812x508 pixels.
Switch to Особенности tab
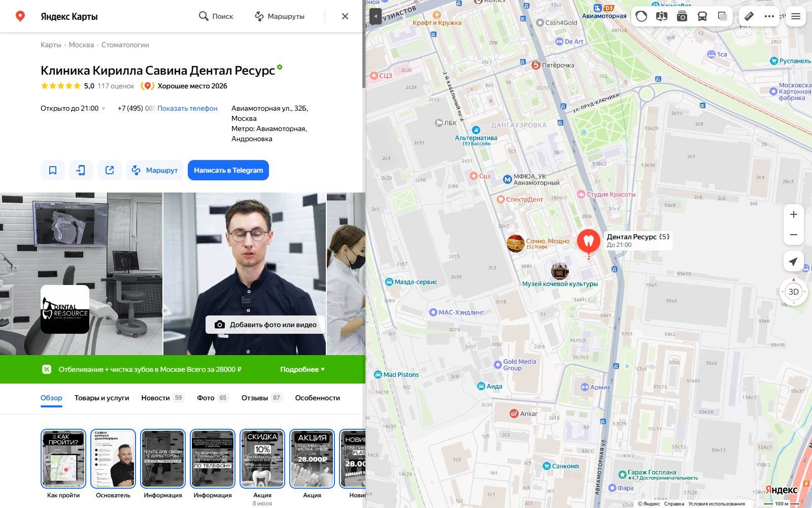coord(318,398)
